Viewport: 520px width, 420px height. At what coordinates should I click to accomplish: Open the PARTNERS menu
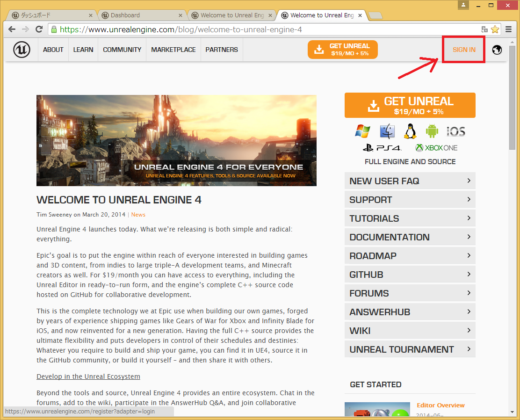pyautogui.click(x=222, y=50)
